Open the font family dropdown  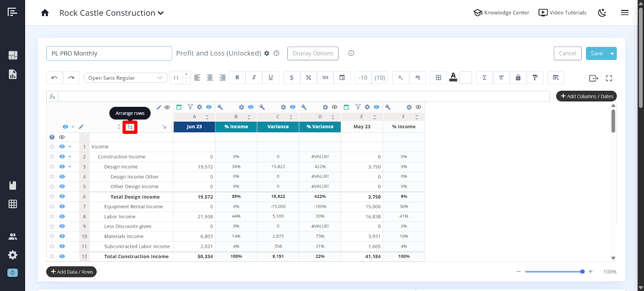[x=126, y=78]
